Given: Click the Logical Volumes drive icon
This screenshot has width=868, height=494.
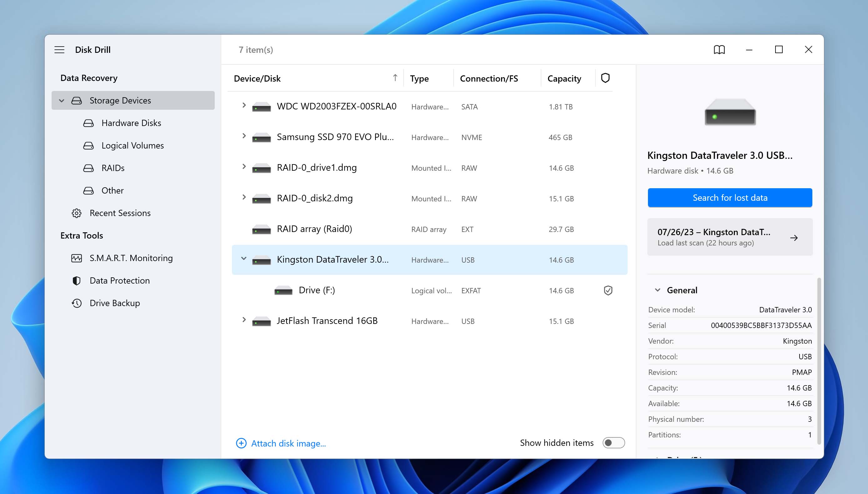Looking at the screenshot, I should [88, 146].
